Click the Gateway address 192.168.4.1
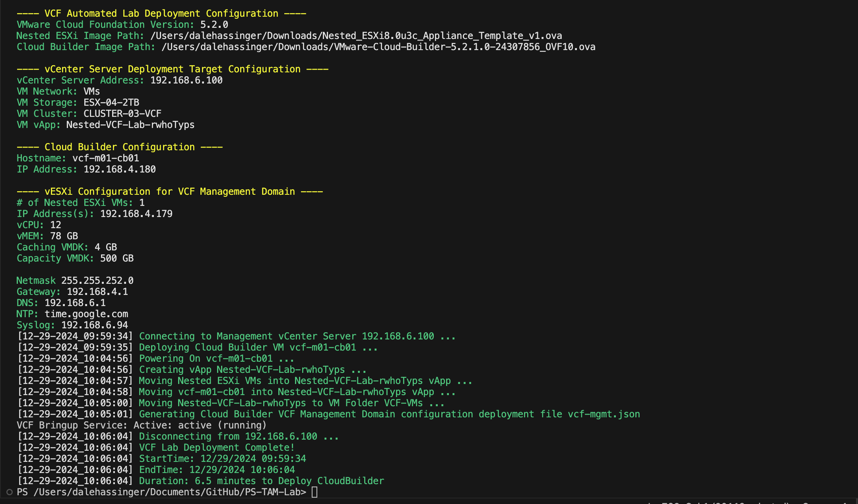 click(x=97, y=292)
